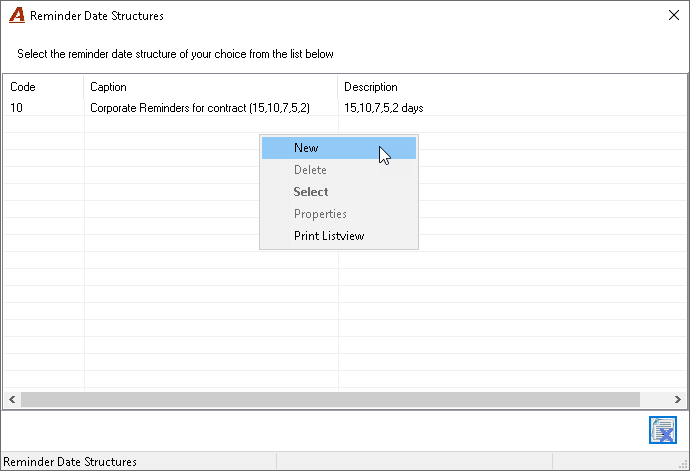
Task: Click the window resize grip in status bar
Action: 683,464
